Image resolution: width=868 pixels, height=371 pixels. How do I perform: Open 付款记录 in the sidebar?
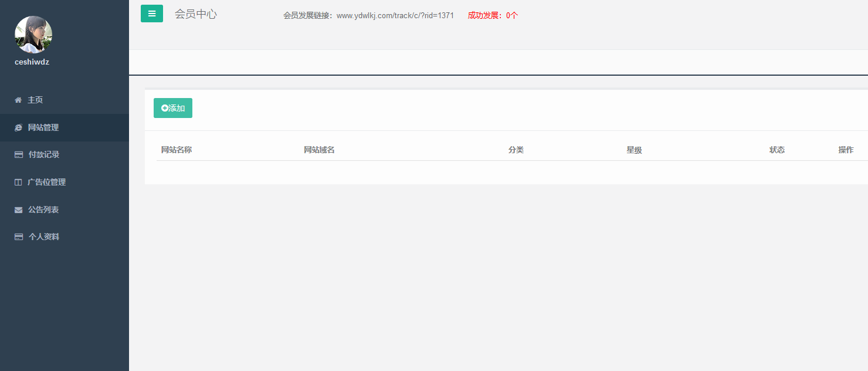pos(65,155)
